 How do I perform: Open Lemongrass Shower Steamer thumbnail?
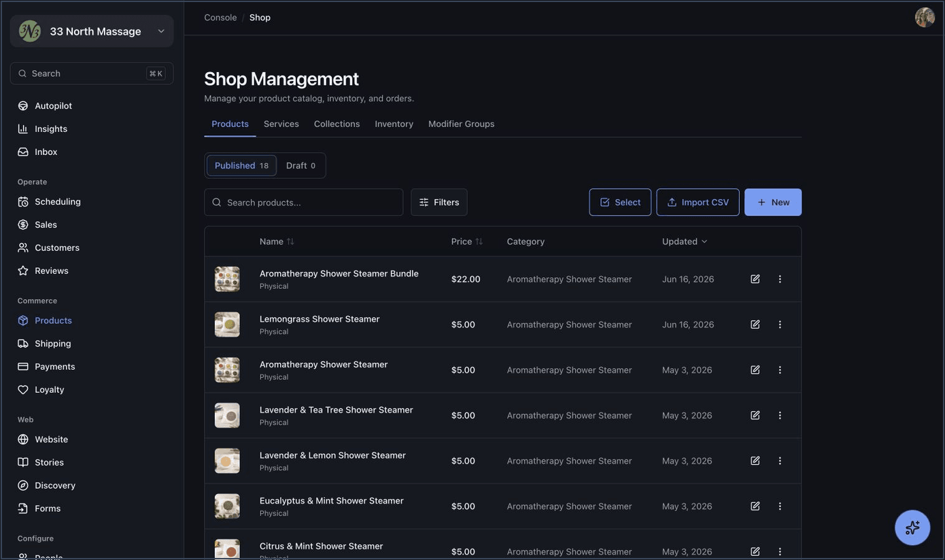(x=227, y=325)
